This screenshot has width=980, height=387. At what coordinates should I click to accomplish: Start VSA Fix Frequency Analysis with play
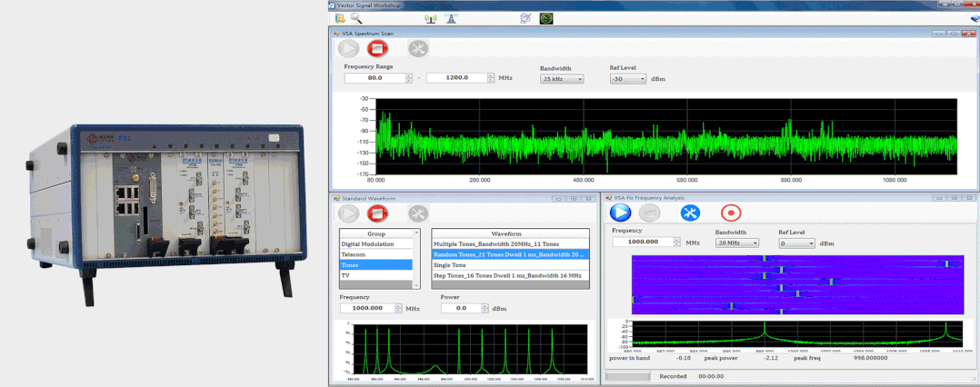coord(621,213)
